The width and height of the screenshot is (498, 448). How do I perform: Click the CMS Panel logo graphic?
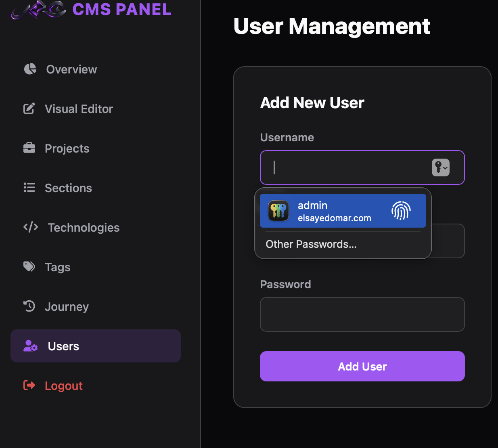point(38,9)
